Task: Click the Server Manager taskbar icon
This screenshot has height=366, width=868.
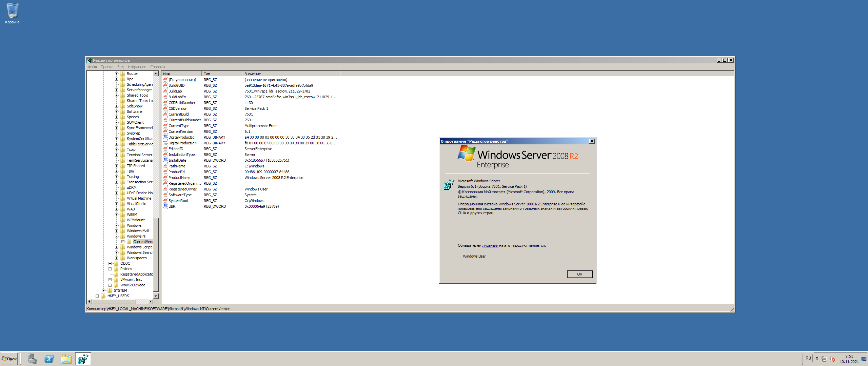Action: tap(33, 359)
